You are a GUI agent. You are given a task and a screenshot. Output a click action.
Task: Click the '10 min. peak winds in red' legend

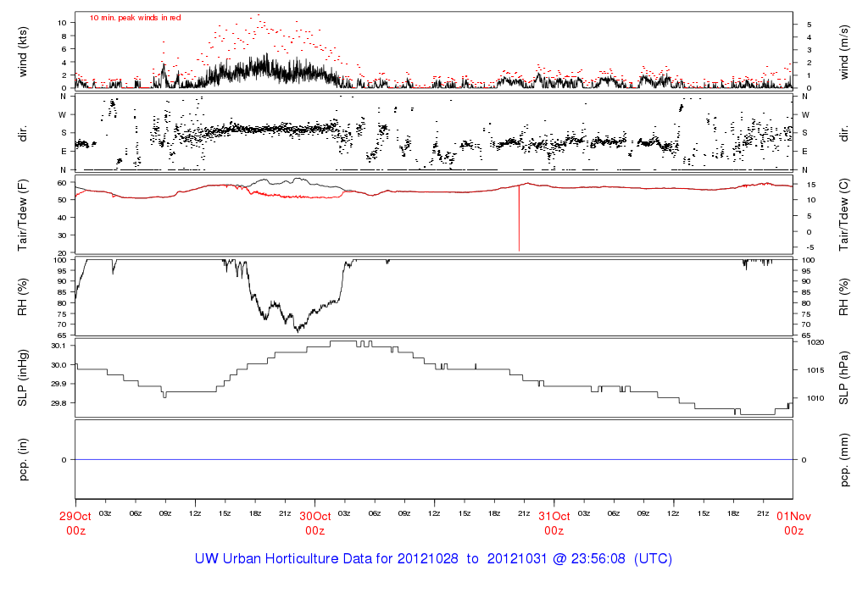pyautogui.click(x=135, y=18)
